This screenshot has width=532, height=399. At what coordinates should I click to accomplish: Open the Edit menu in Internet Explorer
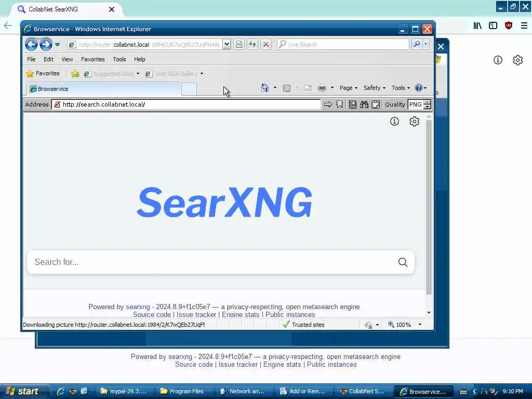48,59
